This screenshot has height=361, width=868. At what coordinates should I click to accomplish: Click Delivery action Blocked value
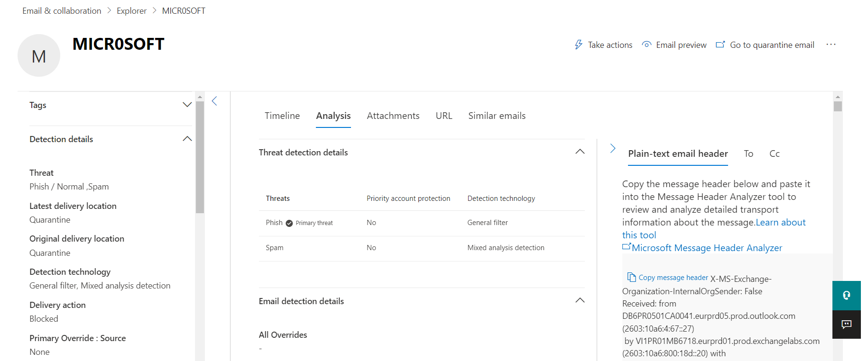(x=44, y=319)
